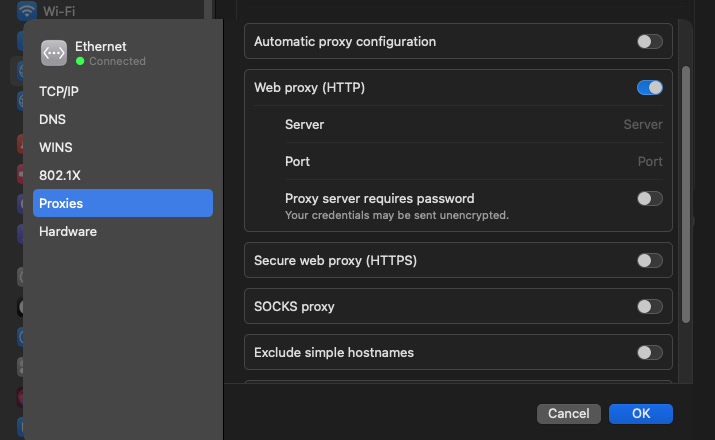
Task: Enable Automatic proxy configuration toggle
Action: point(650,41)
